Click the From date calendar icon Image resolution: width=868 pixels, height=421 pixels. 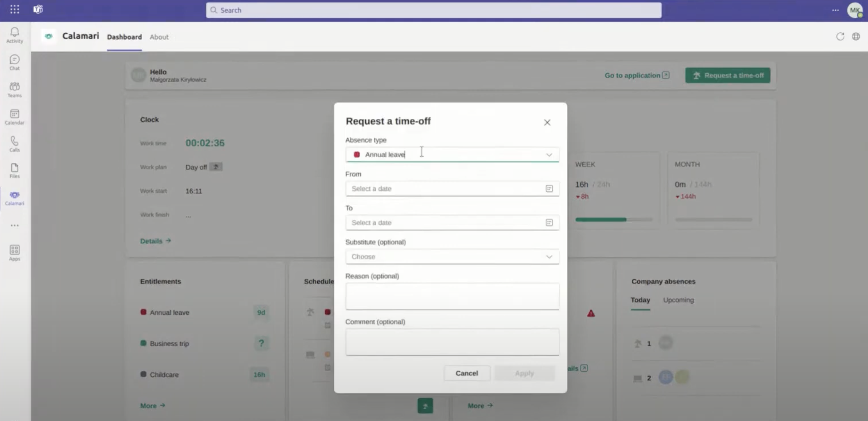(549, 189)
